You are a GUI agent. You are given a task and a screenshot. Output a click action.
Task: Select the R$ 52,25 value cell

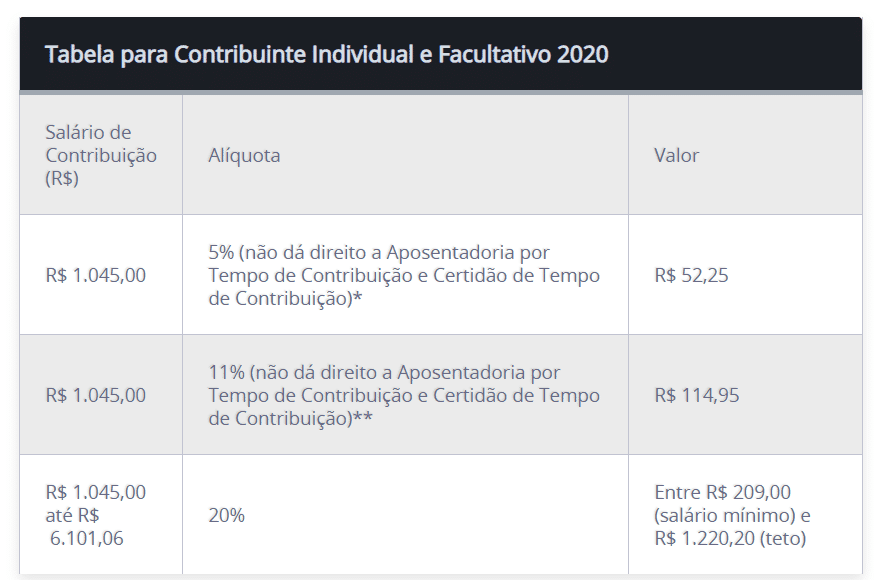(745, 275)
